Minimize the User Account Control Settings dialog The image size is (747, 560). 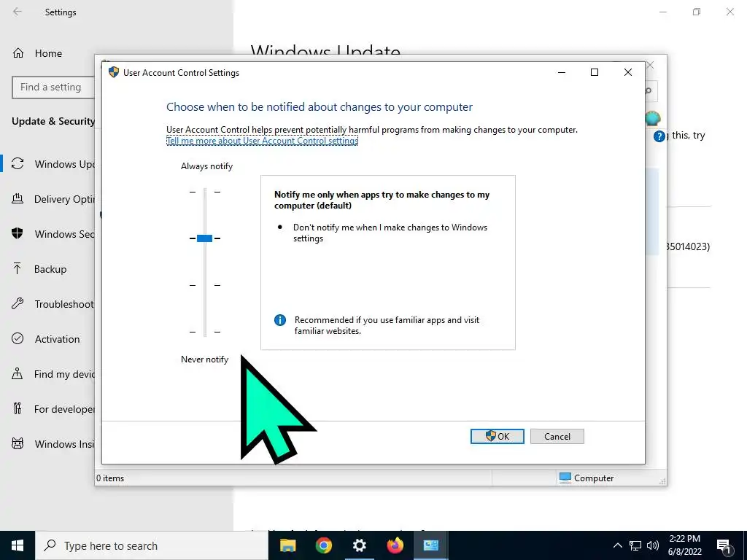562,72
